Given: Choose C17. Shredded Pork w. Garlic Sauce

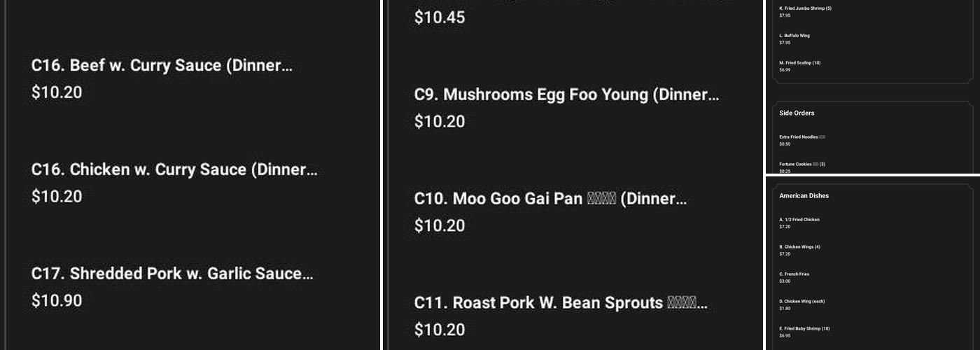Looking at the screenshot, I should 172,274.
